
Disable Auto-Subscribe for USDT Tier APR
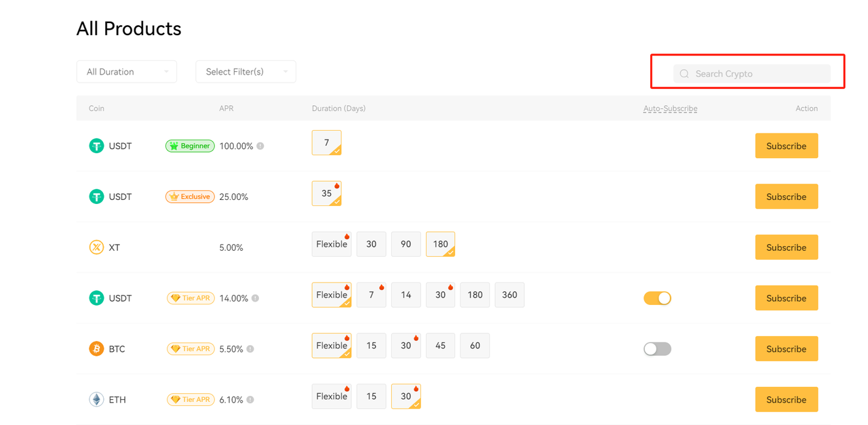(x=657, y=298)
